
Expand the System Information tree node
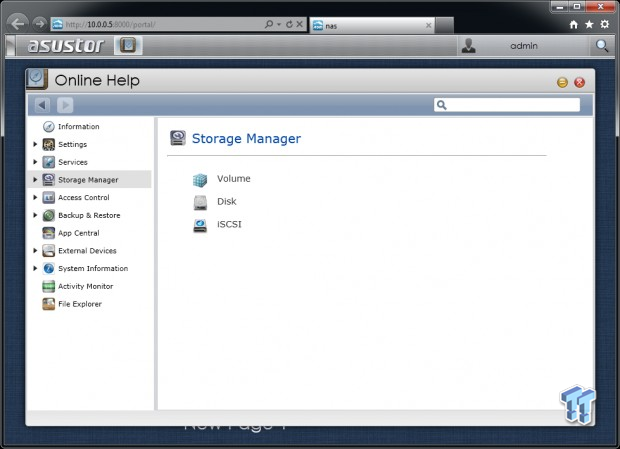pyautogui.click(x=35, y=268)
